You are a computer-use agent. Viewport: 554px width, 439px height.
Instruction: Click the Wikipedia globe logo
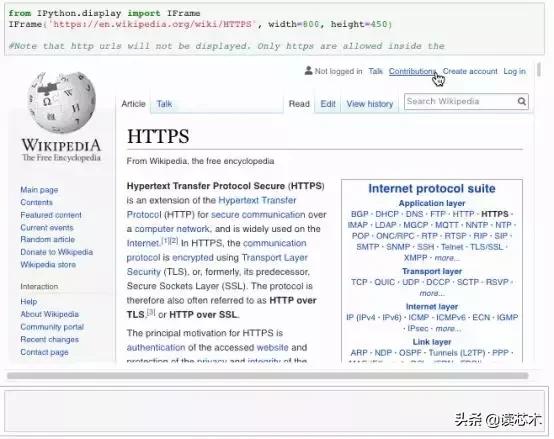(x=61, y=102)
